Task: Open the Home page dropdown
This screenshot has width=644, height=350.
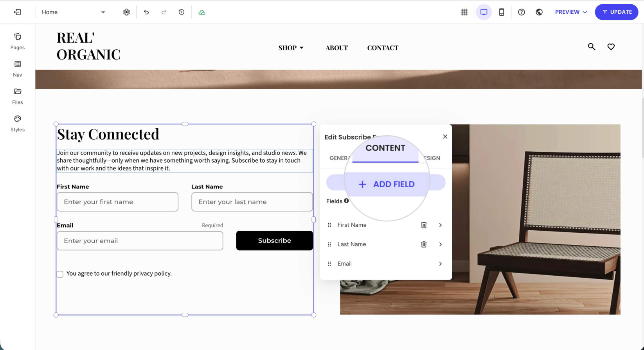Action: [x=74, y=12]
